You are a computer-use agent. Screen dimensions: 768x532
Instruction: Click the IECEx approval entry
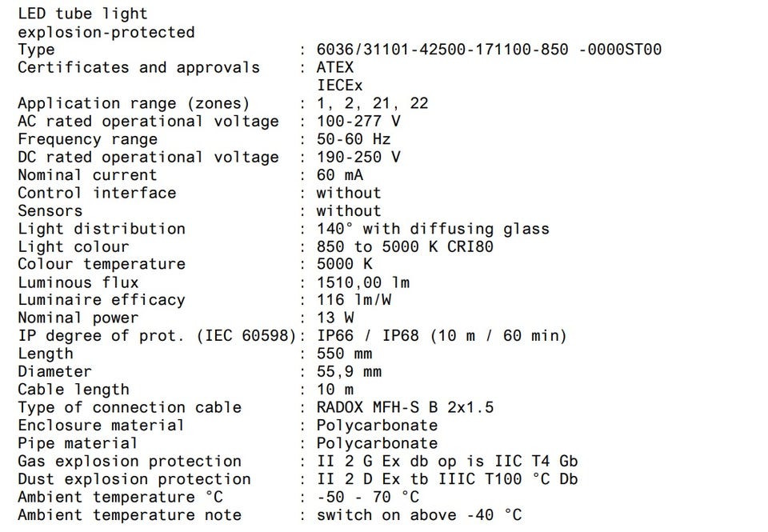click(x=339, y=86)
